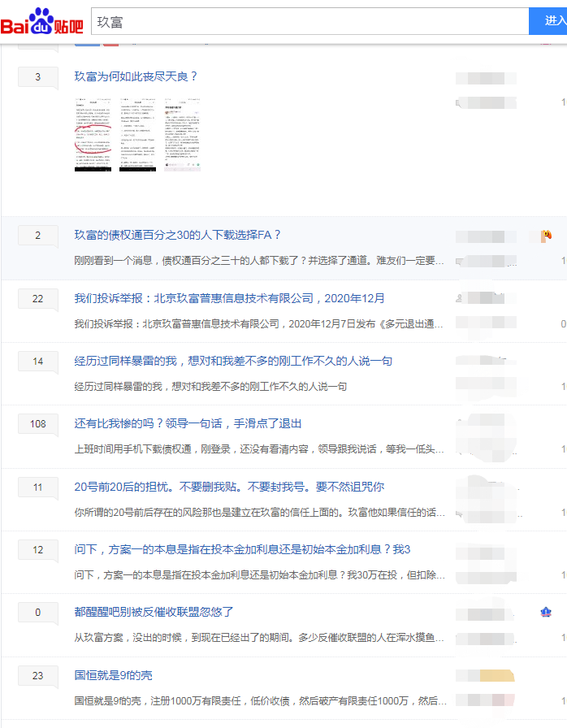Open the first screenshot thumbnail with red circle
Screen dimensions: 567x728
[x=93, y=135]
